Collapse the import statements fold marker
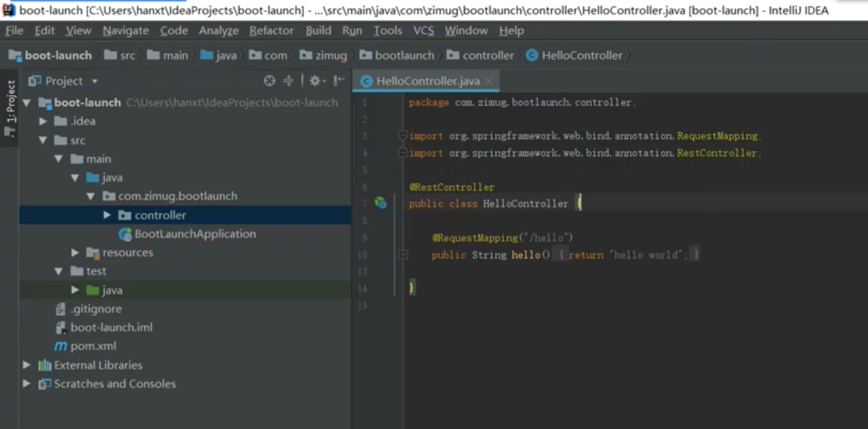Image resolution: width=868 pixels, height=429 pixels. point(403,136)
